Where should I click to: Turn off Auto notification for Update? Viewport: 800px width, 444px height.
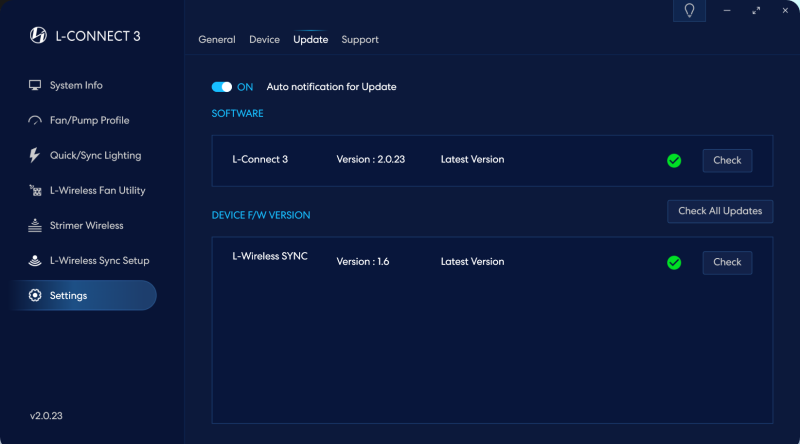point(222,87)
